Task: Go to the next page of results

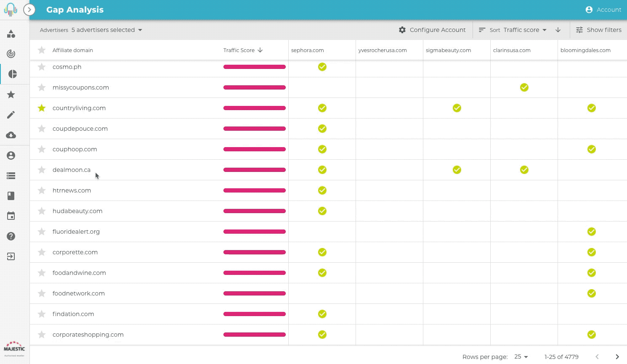Action: [x=617, y=356]
